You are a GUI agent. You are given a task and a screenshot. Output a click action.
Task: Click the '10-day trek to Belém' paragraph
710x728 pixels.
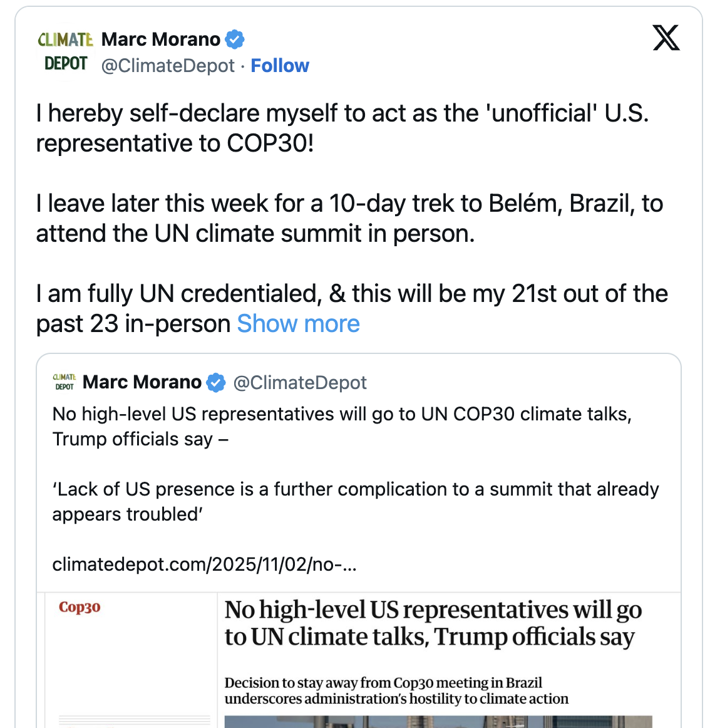(349, 218)
